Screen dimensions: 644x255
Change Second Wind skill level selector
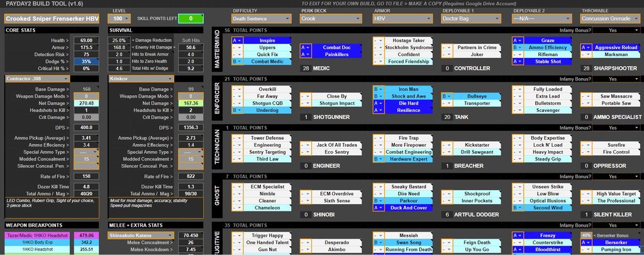pyautogui.click(x=518, y=208)
